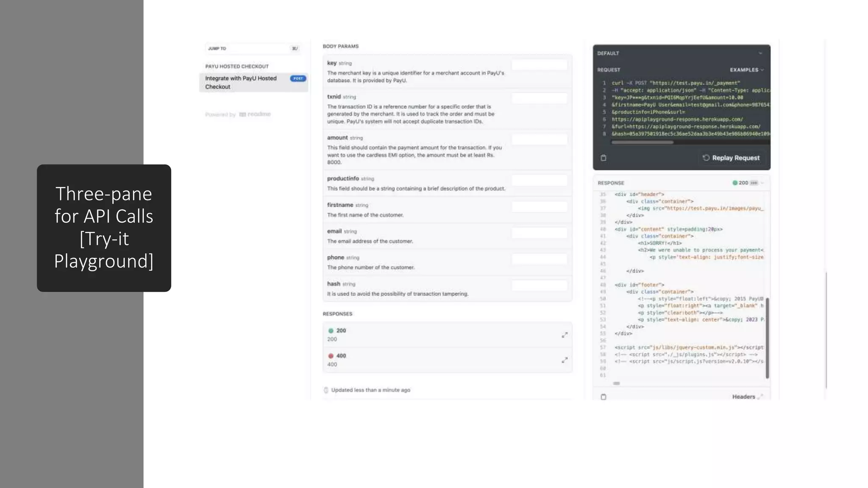Click the PAYU HOSTED CHECKOUT heading
Viewport: 868px width, 488px height.
[237, 67]
